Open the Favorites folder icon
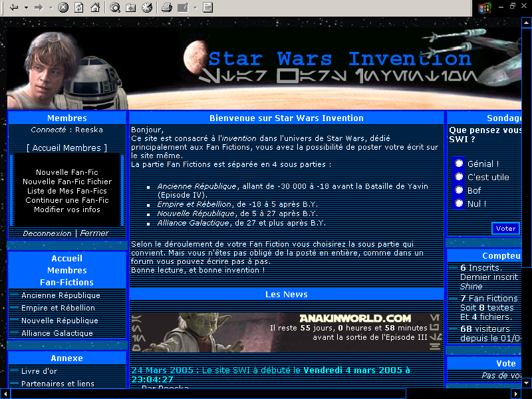The width and height of the screenshot is (532, 399). pyautogui.click(x=131, y=7)
